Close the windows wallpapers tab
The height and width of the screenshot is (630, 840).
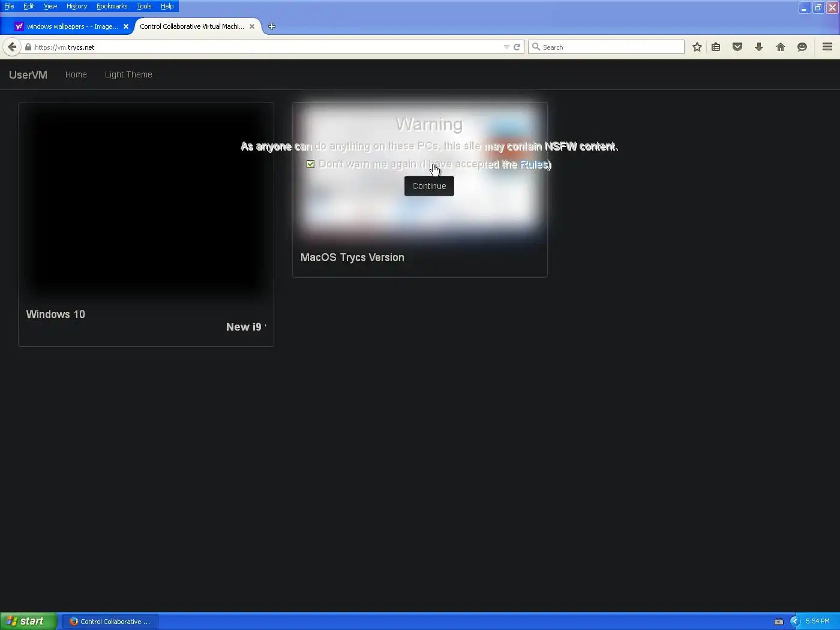pos(126,26)
